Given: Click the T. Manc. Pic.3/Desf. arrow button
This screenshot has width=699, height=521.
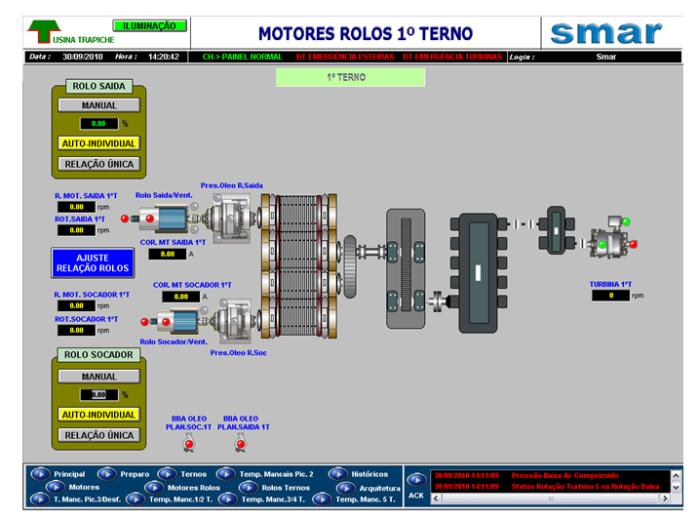Looking at the screenshot, I should click(40, 500).
